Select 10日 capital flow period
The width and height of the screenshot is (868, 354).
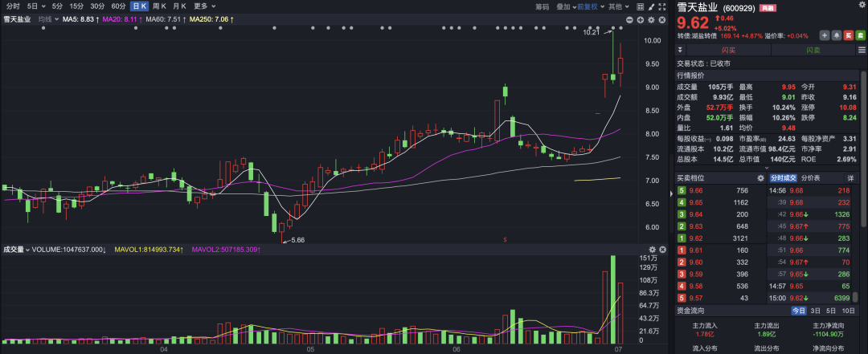pyautogui.click(x=847, y=310)
